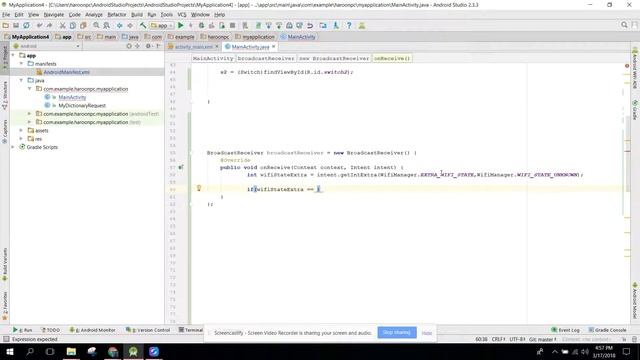
Task: Click the Replace toolbar icon
Action: (106, 25)
